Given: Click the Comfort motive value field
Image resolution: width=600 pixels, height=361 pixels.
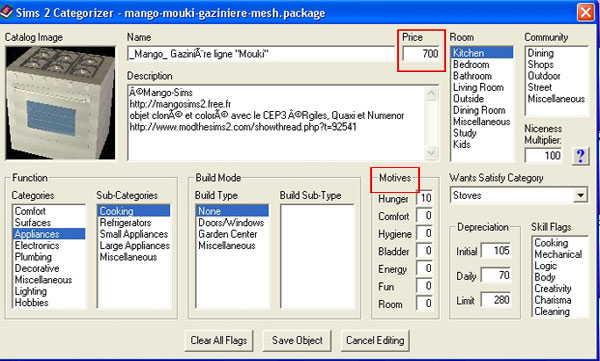Looking at the screenshot, I should pyautogui.click(x=425, y=216).
